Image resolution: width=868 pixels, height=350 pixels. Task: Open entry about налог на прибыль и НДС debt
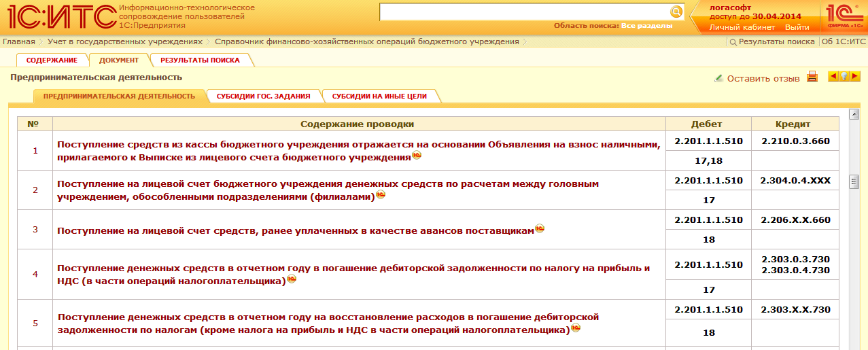click(353, 275)
